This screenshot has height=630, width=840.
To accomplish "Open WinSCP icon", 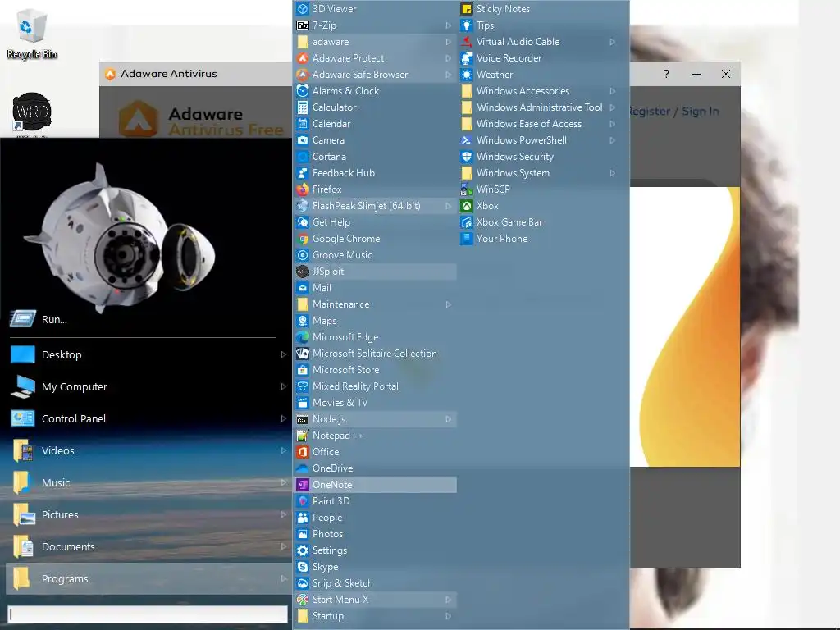I will (x=467, y=189).
